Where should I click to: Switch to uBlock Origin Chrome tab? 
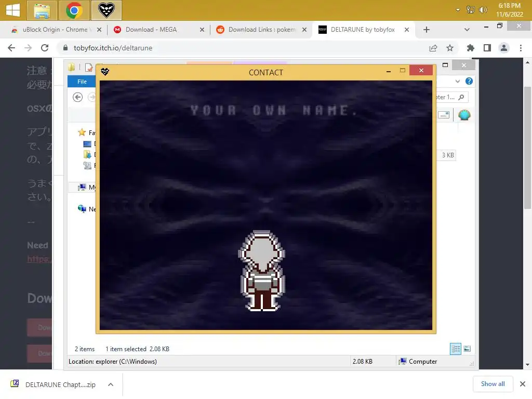54,30
